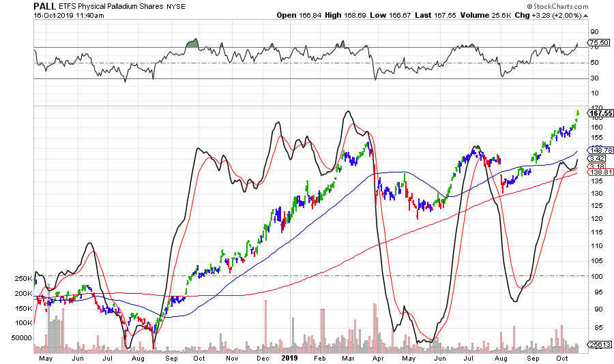The image size is (614, 364).
Task: Click the PALL ticker symbol
Action: (45, 5)
